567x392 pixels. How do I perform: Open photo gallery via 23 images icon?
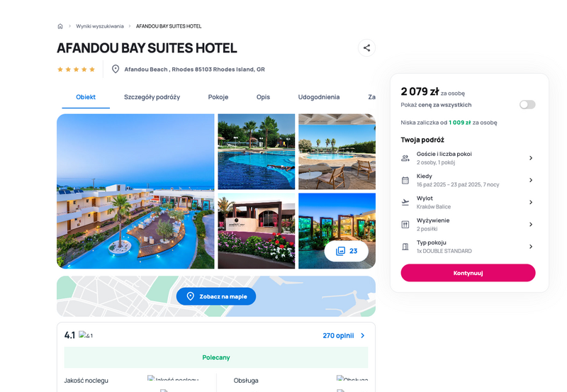coord(347,251)
